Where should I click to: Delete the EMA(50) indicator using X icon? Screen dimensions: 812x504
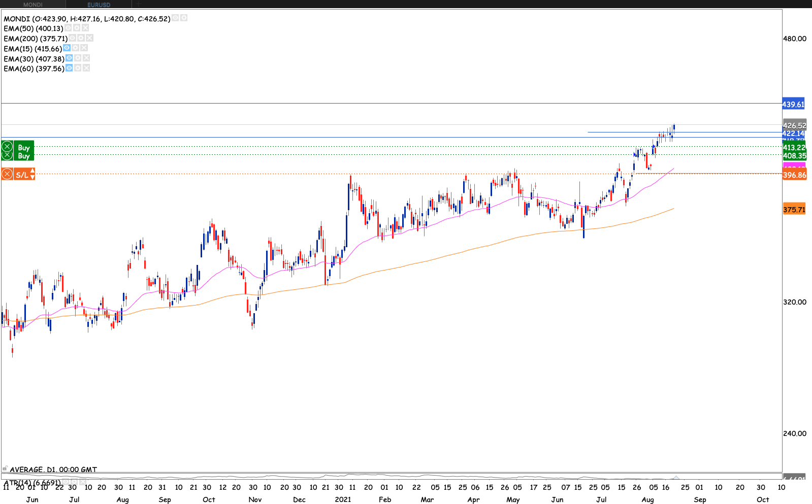point(85,28)
